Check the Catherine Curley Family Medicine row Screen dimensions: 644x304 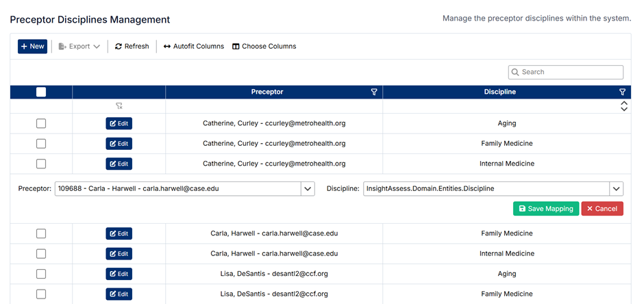(x=41, y=144)
